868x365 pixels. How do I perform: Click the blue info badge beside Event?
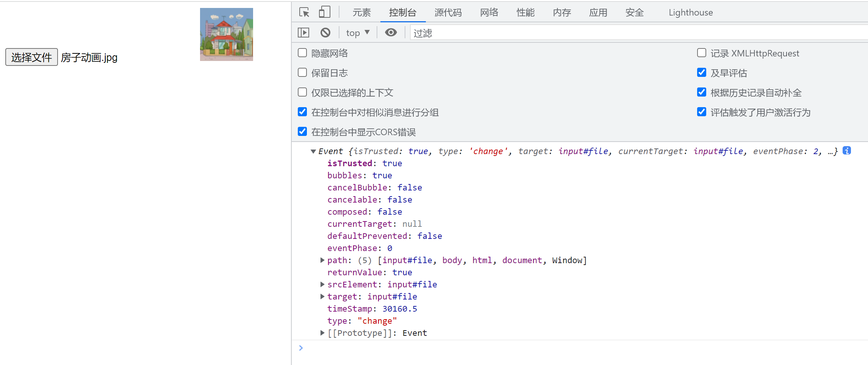click(847, 151)
